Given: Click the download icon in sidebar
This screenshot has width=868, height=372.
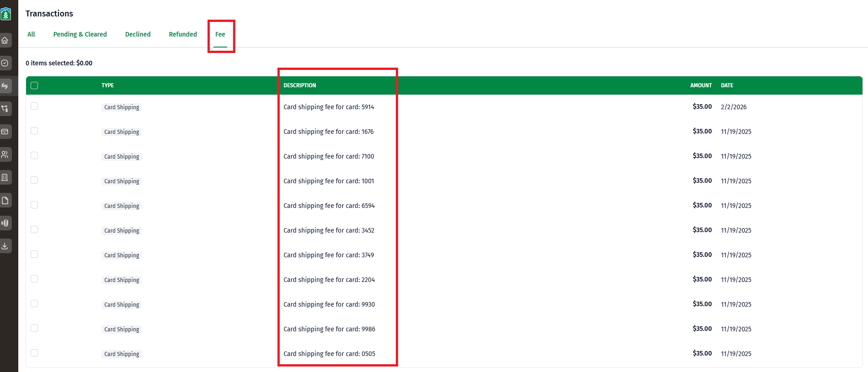Looking at the screenshot, I should (5, 246).
